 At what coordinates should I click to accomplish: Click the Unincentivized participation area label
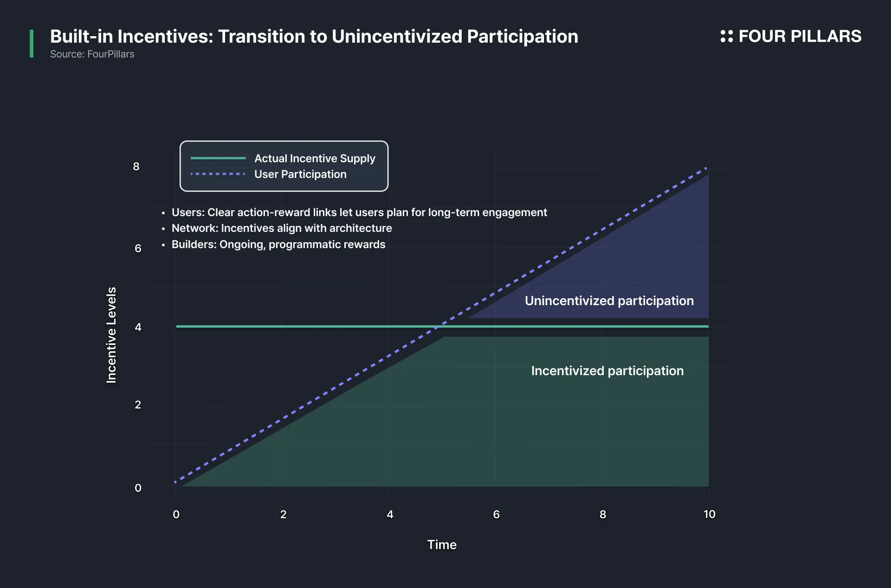coord(609,301)
